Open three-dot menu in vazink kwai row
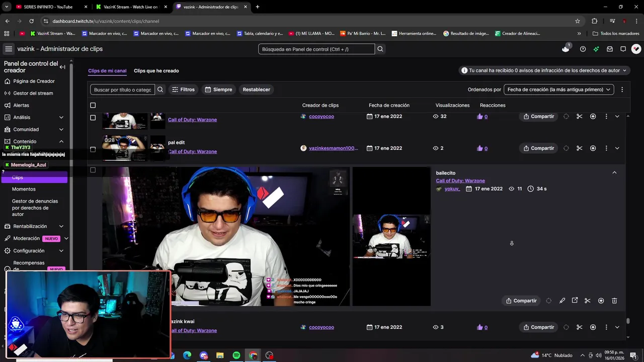644x362 pixels. [x=606, y=327]
